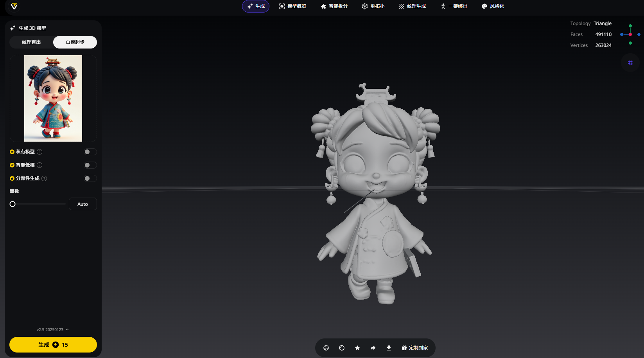Click the 生成 3D 模型 panel title
Viewport: 644px width, 358px height.
pos(32,28)
